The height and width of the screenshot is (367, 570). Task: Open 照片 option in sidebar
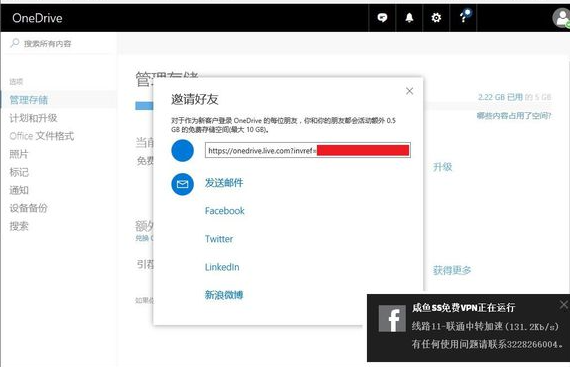click(x=19, y=154)
